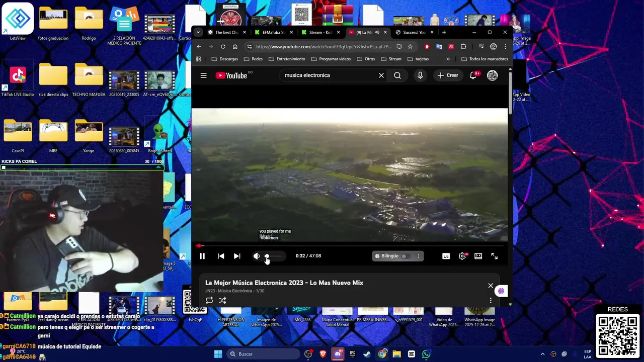Mute the YouTube tab via speaker icon
644x362 pixels.
[x=377, y=32]
